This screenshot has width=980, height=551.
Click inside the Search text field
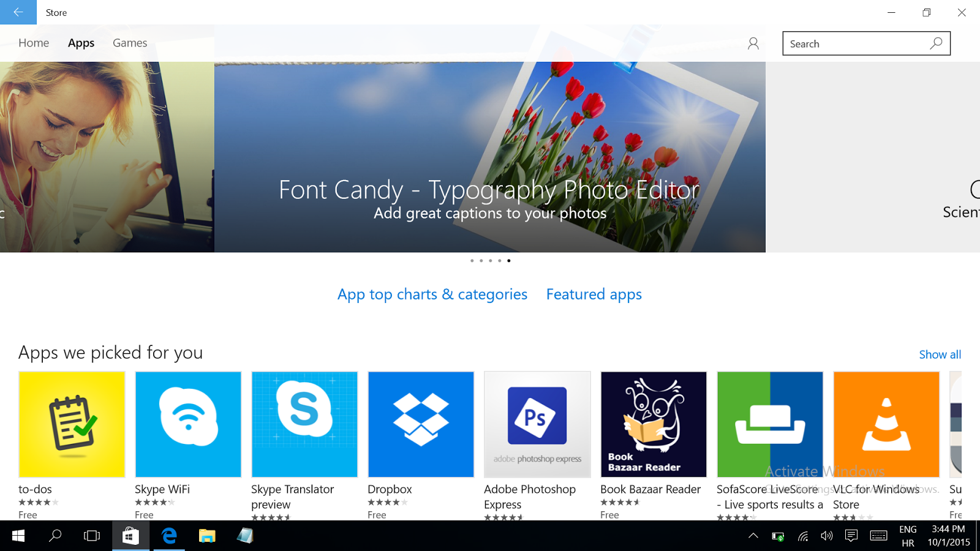854,43
